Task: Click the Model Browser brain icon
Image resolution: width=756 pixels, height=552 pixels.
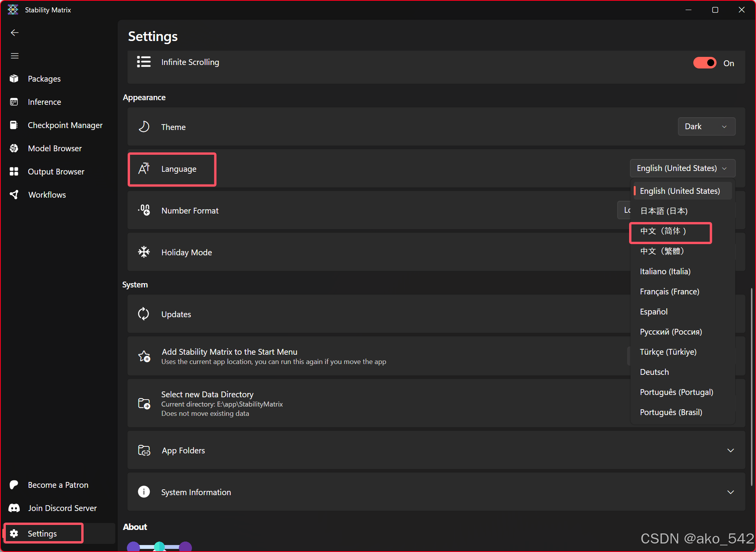Action: pos(14,149)
